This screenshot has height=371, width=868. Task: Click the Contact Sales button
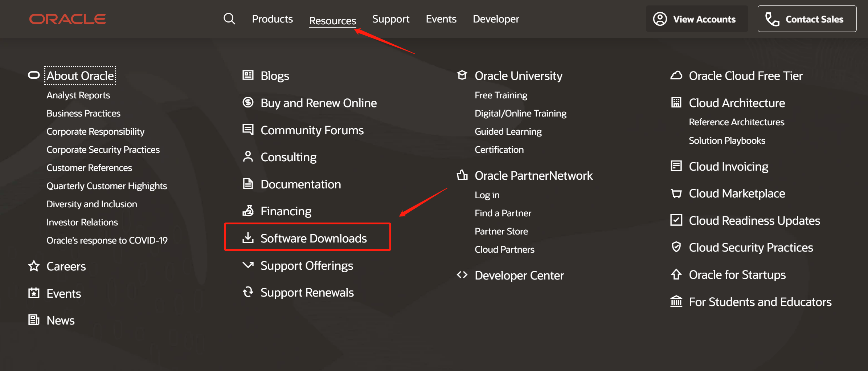(x=807, y=19)
